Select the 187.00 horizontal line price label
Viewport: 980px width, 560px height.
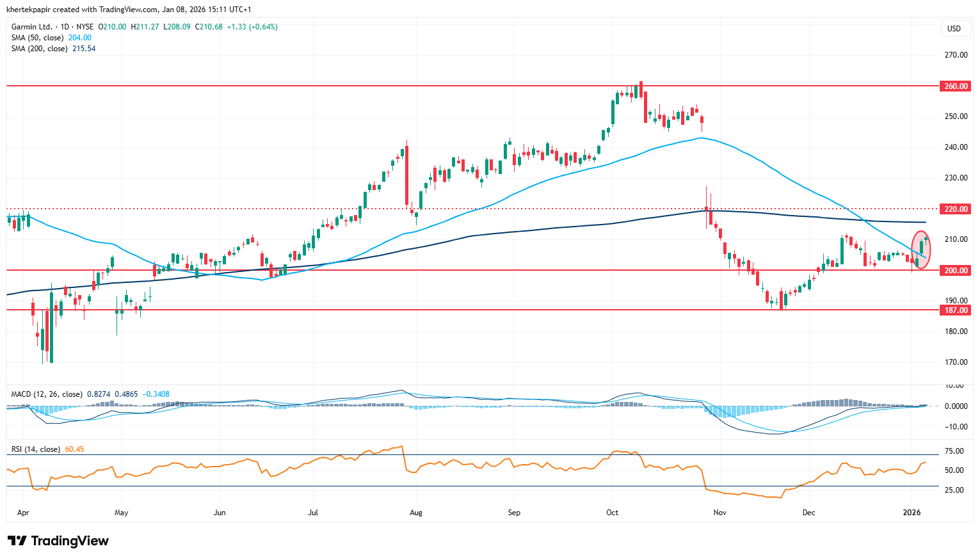click(x=956, y=310)
